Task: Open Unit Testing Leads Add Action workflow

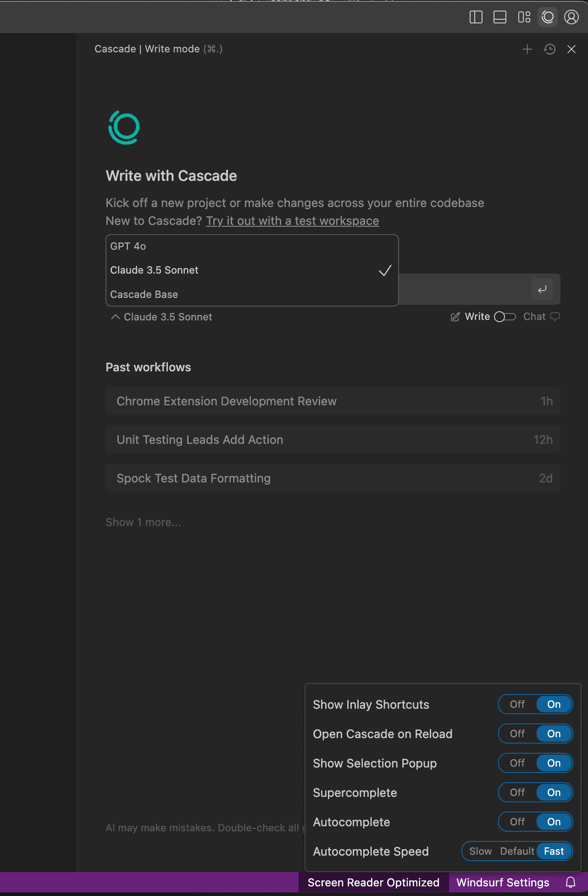Action: tap(333, 439)
